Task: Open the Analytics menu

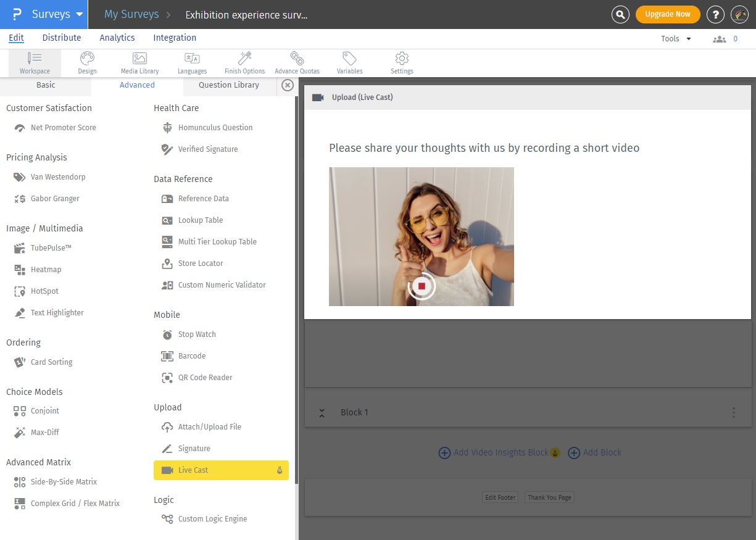Action: 117,38
